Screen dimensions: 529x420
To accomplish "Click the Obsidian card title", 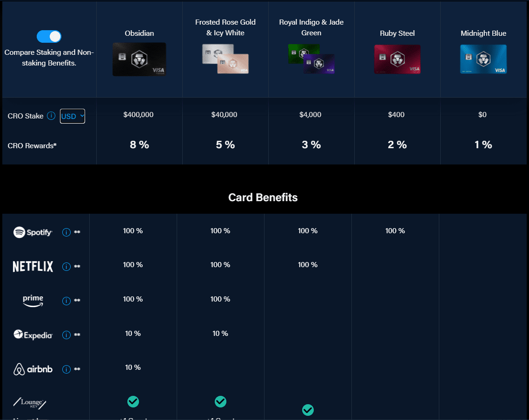I will pos(139,33).
